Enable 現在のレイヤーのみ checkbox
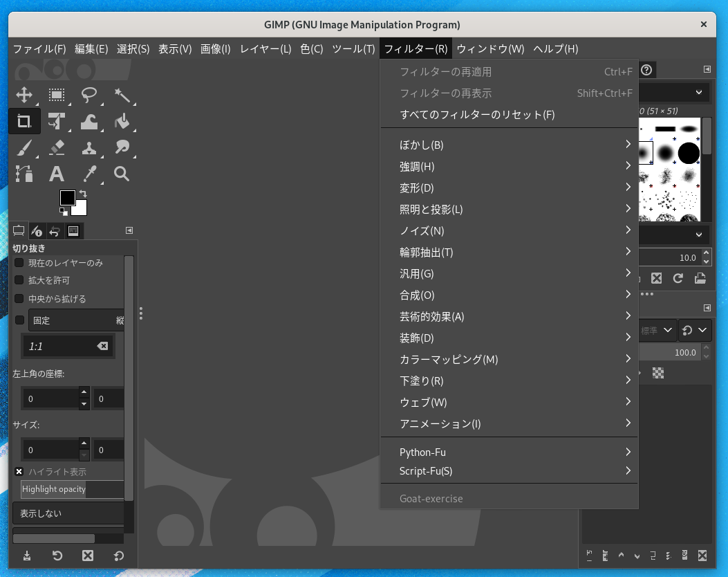The height and width of the screenshot is (577, 728). pyautogui.click(x=19, y=263)
